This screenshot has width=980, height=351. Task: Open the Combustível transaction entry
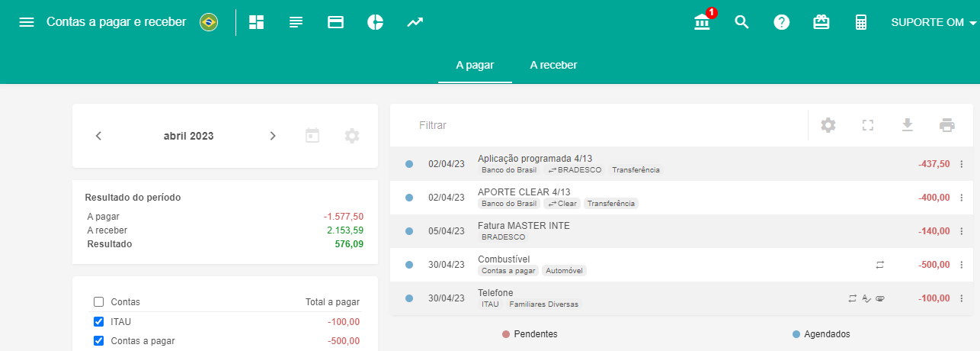tap(504, 259)
